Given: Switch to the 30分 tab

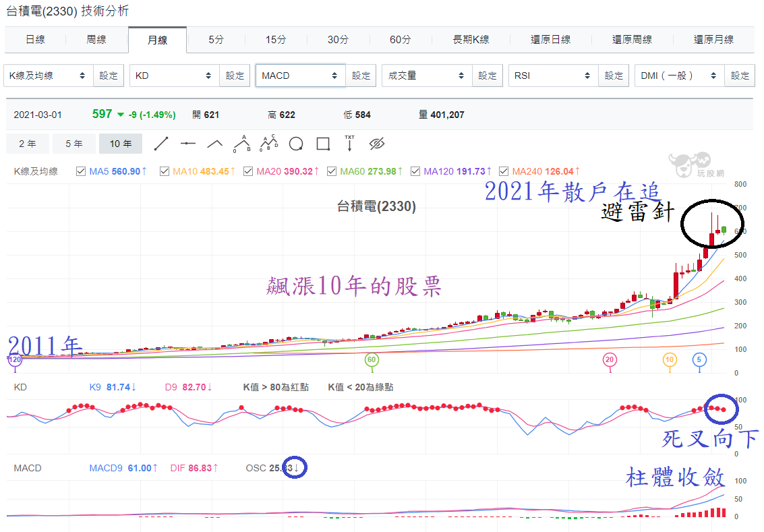Looking at the screenshot, I should (x=338, y=40).
